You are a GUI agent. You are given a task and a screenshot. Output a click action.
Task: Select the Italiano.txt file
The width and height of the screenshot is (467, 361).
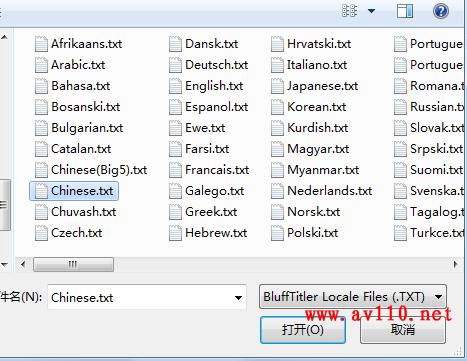(309, 65)
